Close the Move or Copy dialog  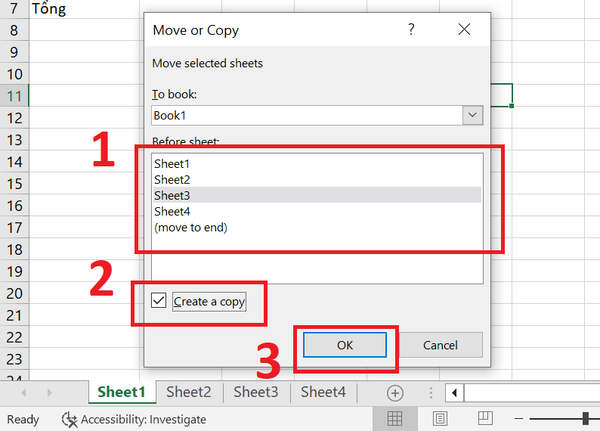pyautogui.click(x=464, y=29)
